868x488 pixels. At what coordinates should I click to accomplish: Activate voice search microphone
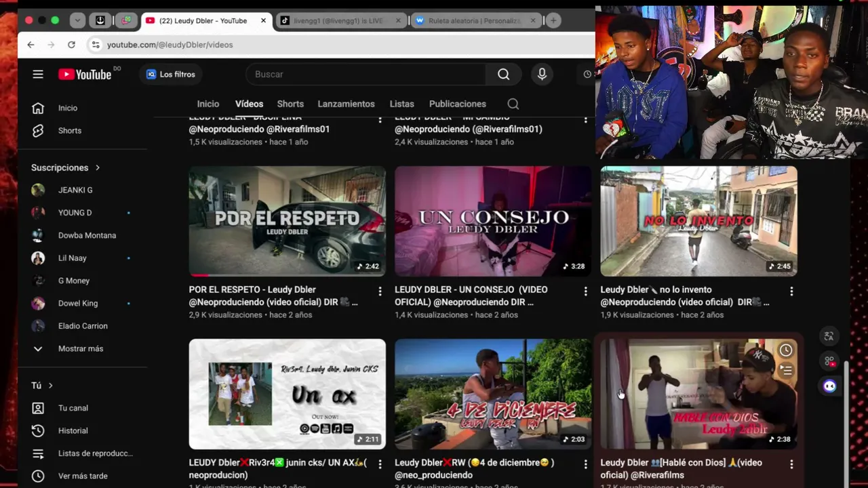click(542, 75)
